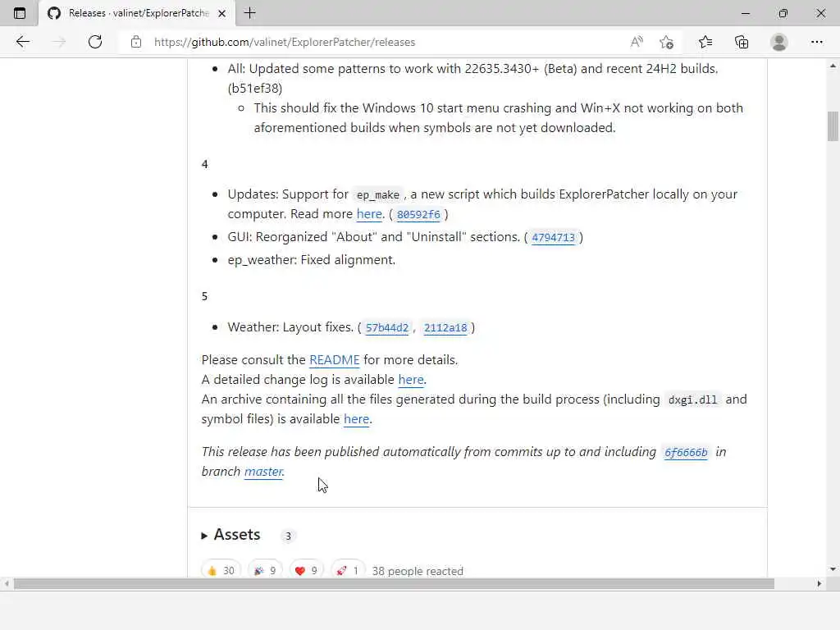Click the 'ep_weather: Fixed alignment.' line
This screenshot has height=630, width=840.
click(311, 260)
